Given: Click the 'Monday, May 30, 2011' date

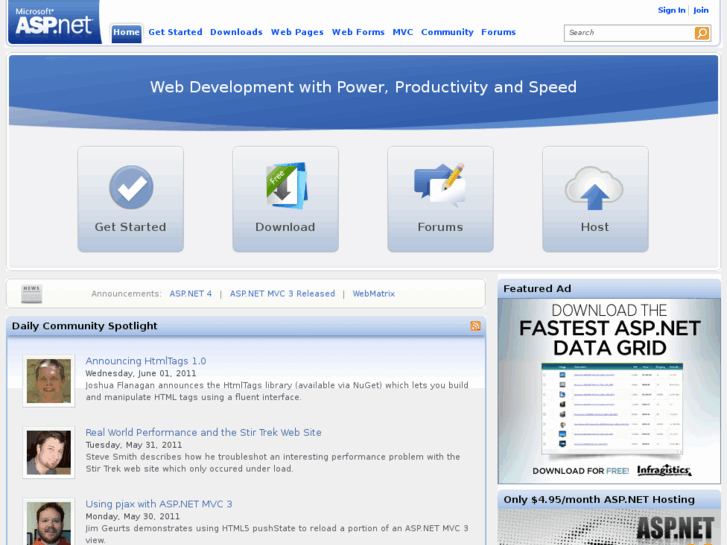Looking at the screenshot, I should click(132, 516).
